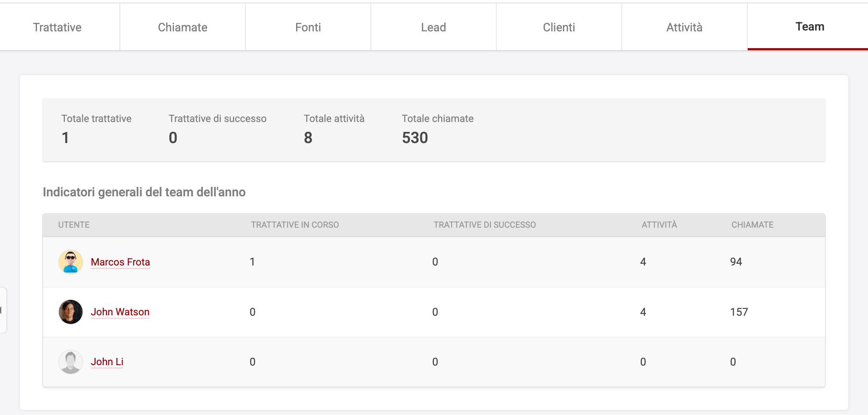Click the CHIAMATE column header
Screen dimensions: 868x415
click(752, 225)
